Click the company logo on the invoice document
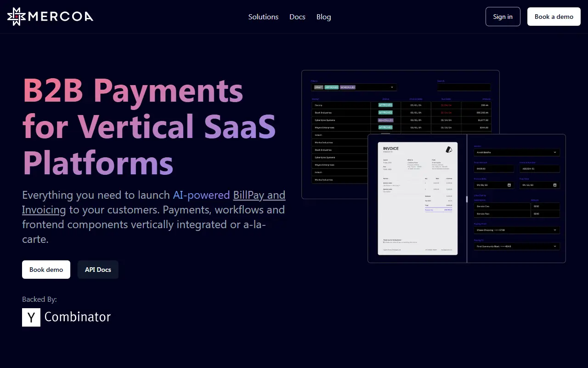Image resolution: width=588 pixels, height=368 pixels. (x=449, y=149)
